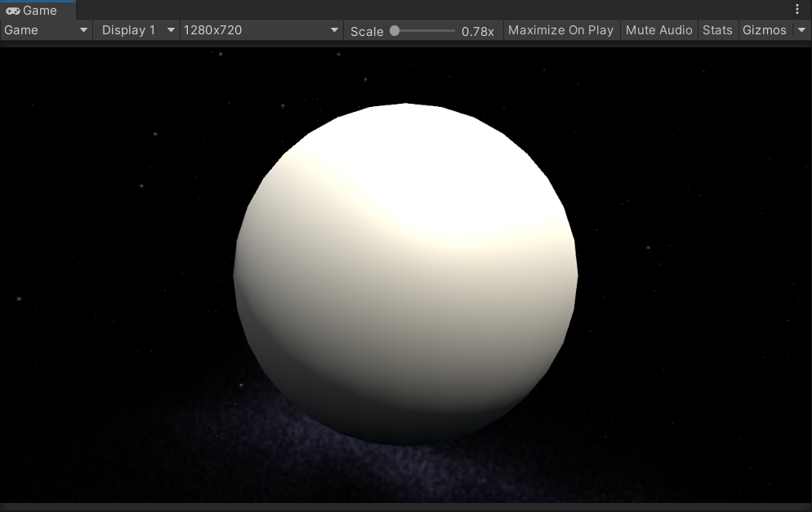The height and width of the screenshot is (512, 812).
Task: Open the Game panel three-dot menu
Action: [x=797, y=9]
